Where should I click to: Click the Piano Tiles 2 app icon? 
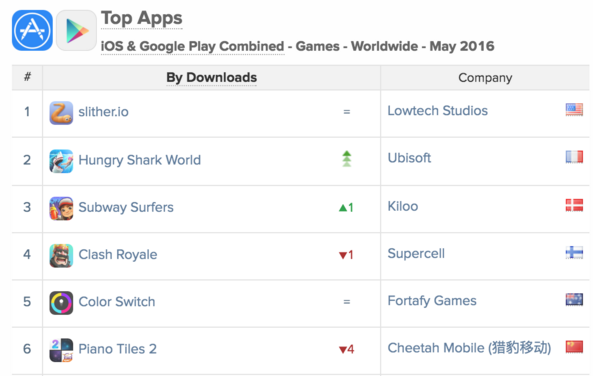tap(61, 350)
